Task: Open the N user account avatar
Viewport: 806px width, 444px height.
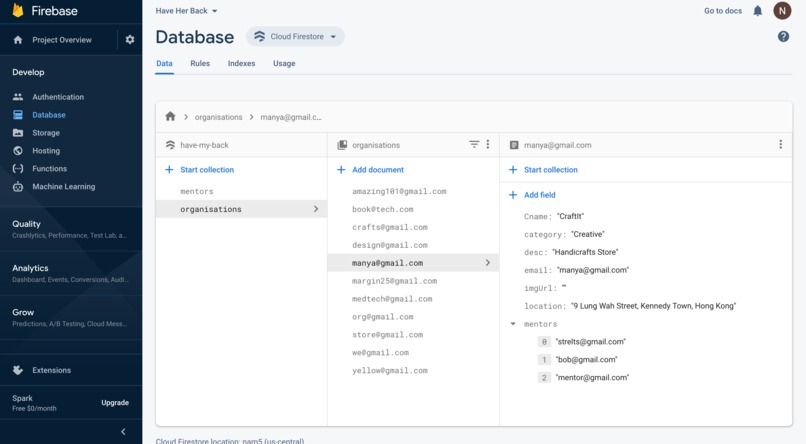Action: pyautogui.click(x=782, y=11)
